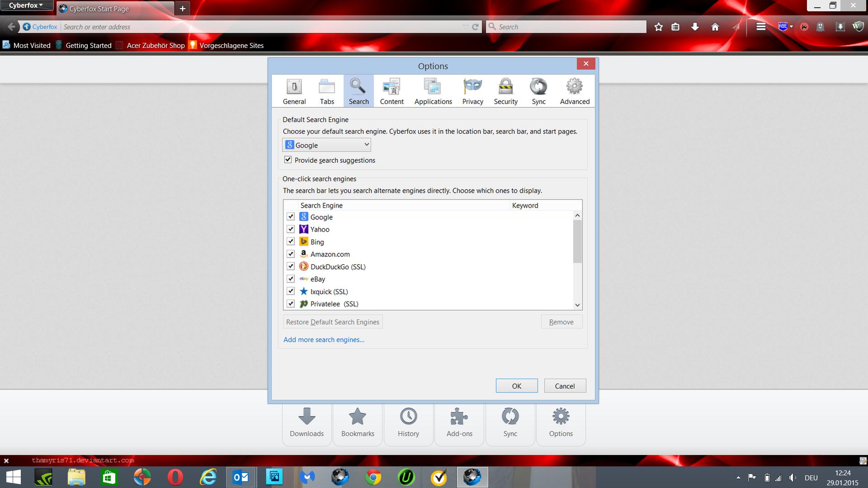Confirm options with OK button
The image size is (868, 488).
pyautogui.click(x=517, y=386)
